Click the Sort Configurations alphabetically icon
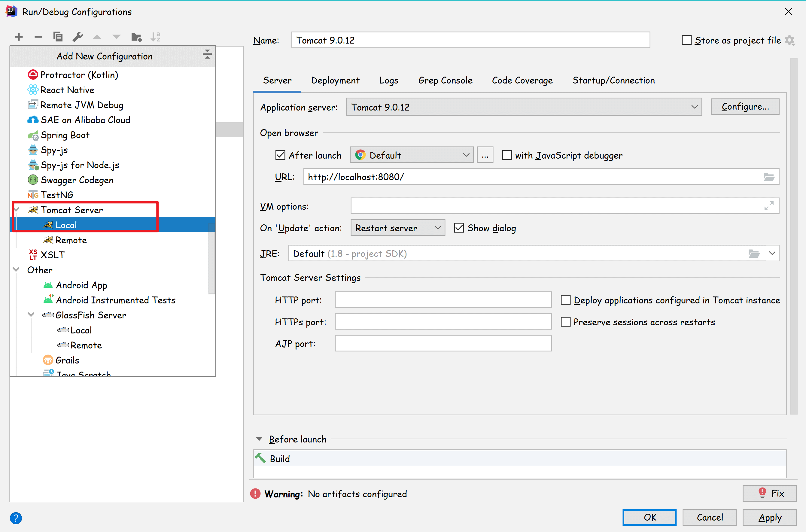The image size is (806, 532). 156,37
